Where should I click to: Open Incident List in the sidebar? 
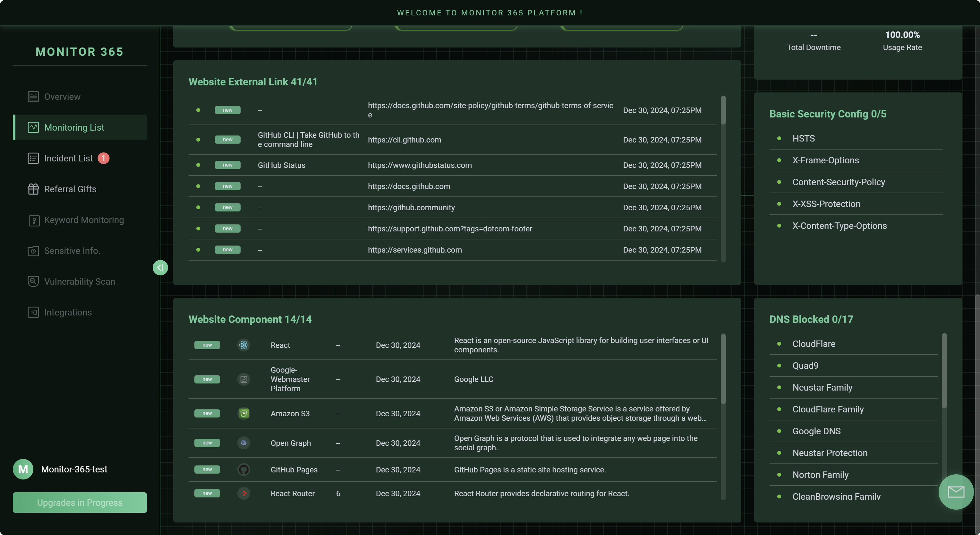coord(80,158)
